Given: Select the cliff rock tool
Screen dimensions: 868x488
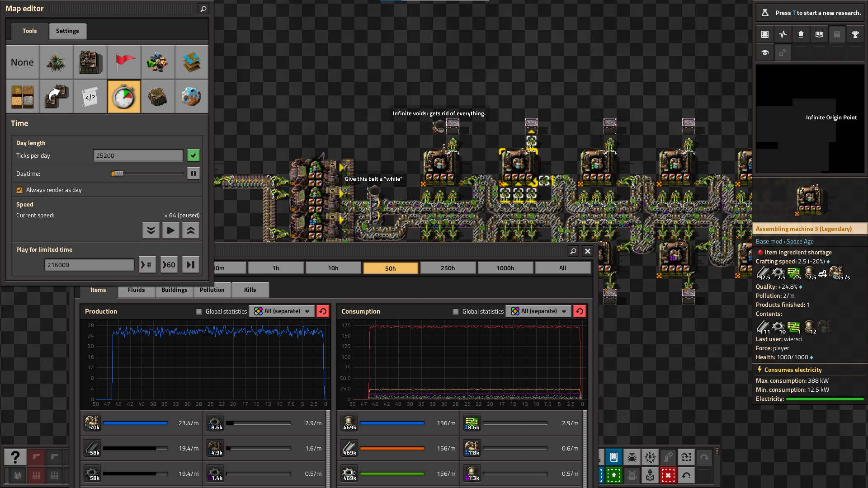Looking at the screenshot, I should (x=158, y=97).
